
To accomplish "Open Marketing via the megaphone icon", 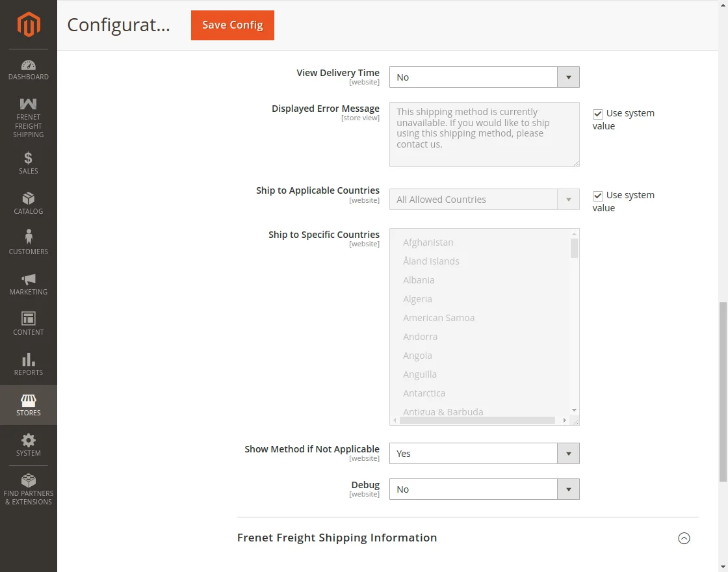I will pos(28,279).
